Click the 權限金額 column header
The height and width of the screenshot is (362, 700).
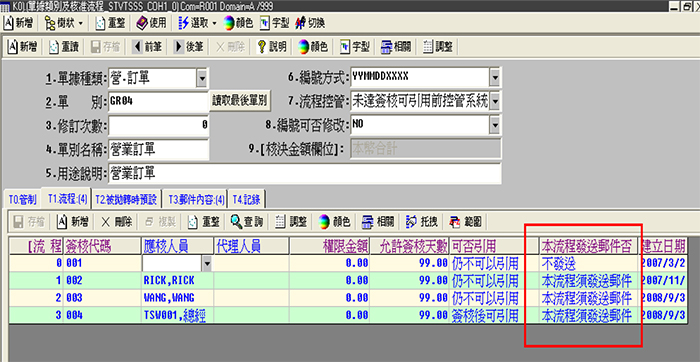(x=329, y=246)
